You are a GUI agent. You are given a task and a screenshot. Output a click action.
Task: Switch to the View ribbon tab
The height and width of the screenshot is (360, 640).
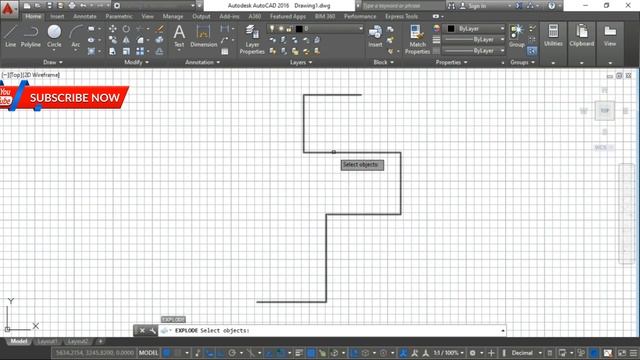(x=147, y=16)
